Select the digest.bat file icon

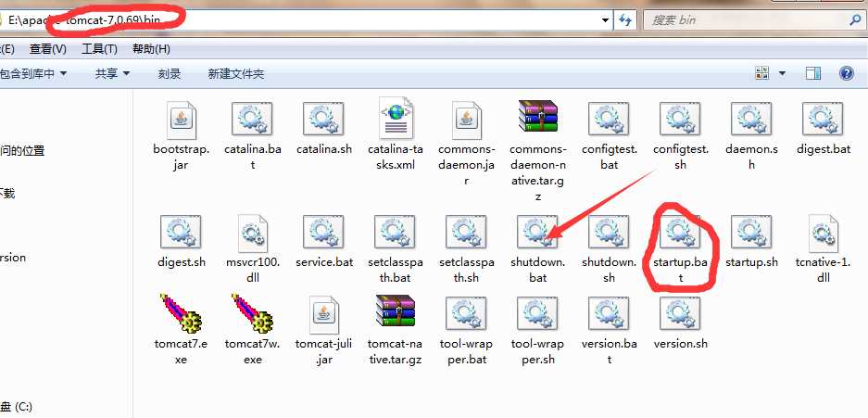[824, 119]
